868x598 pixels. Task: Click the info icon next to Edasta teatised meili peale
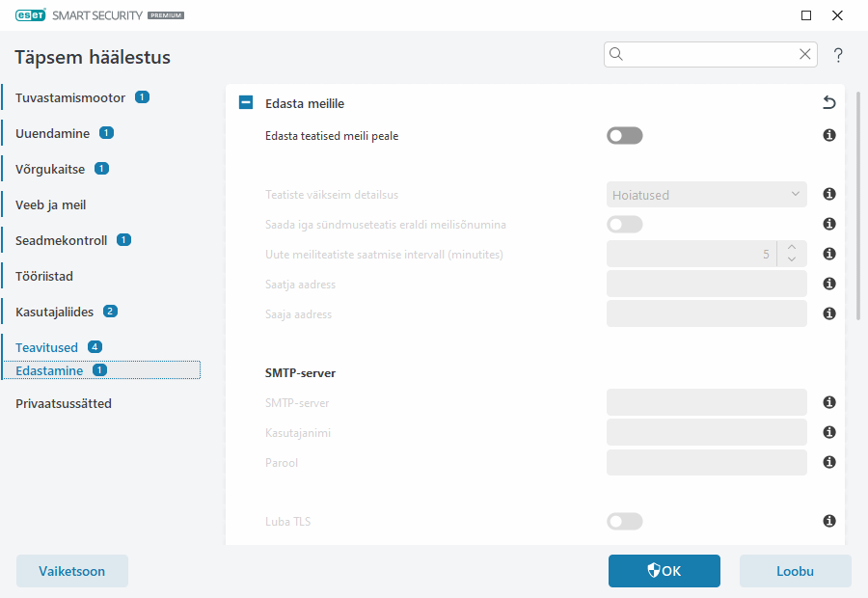pos(828,136)
